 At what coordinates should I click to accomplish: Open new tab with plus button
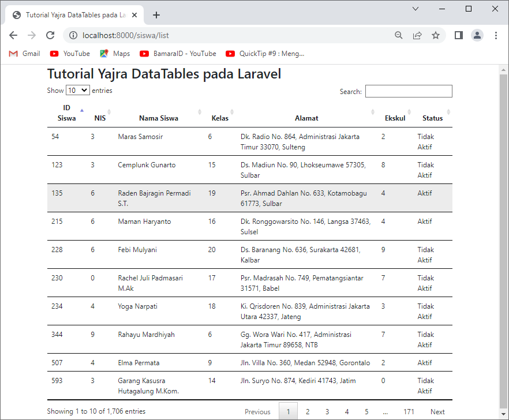(156, 15)
